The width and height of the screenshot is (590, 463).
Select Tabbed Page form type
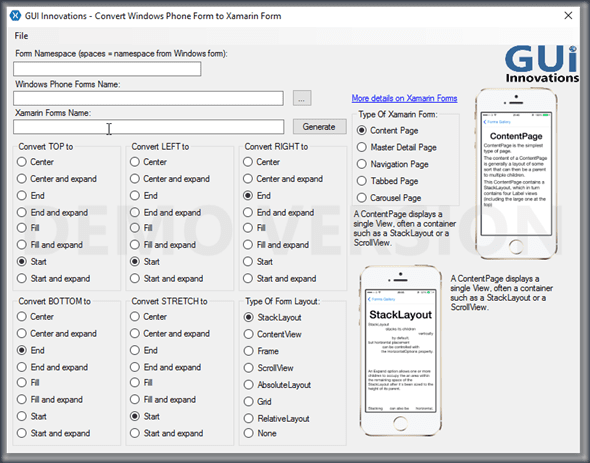pos(388,181)
